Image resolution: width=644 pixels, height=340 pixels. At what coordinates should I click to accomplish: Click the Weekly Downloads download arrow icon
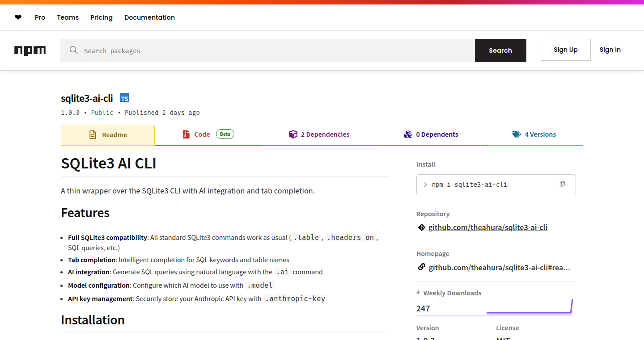418,293
